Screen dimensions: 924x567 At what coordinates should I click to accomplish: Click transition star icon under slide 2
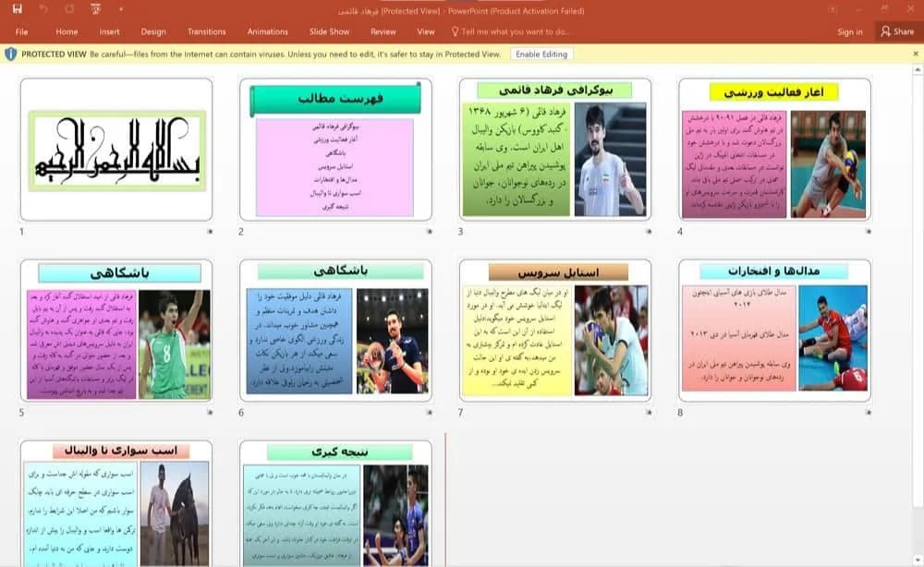click(429, 232)
